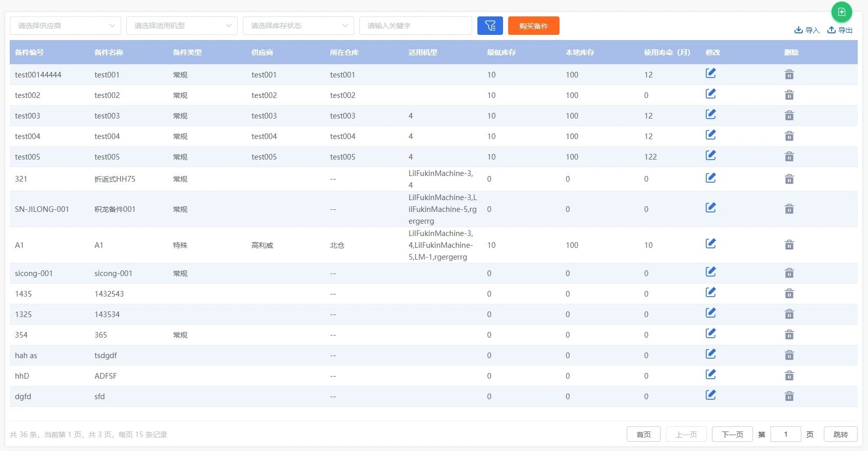Edit the test003 spare part
The image size is (868, 451).
click(710, 114)
